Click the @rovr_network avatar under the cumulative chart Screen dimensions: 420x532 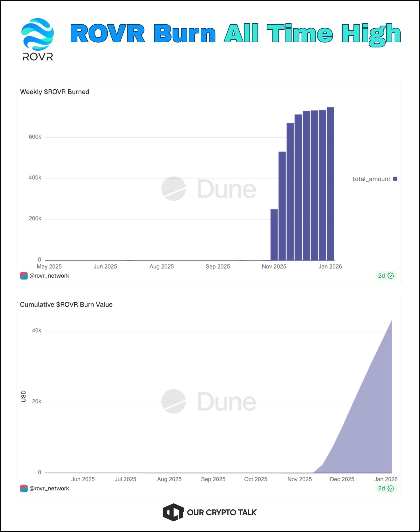coord(24,488)
